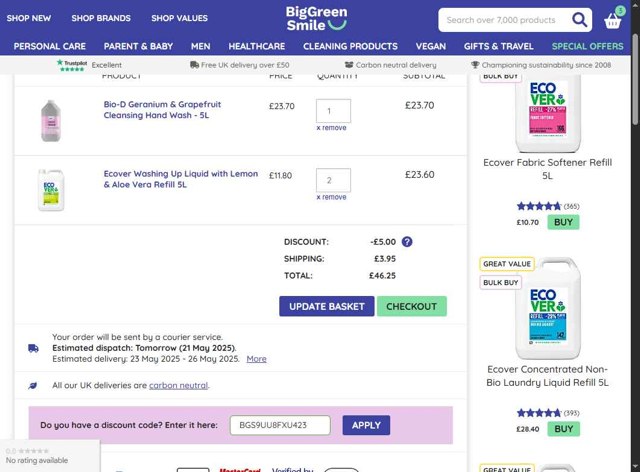This screenshot has width=640, height=472.
Task: Remove Bio-D Hand Wash from basket
Action: pyautogui.click(x=331, y=128)
